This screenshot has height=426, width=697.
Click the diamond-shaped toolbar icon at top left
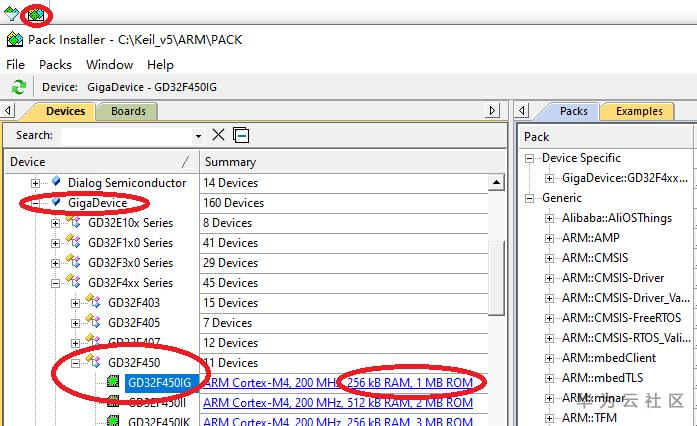(x=12, y=14)
